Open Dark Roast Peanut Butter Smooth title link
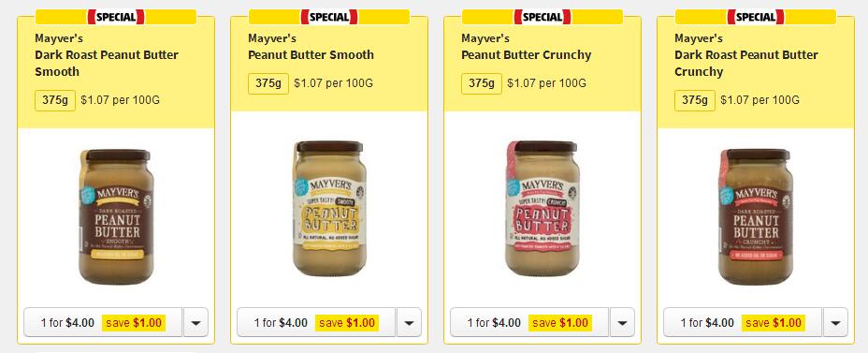 pyautogui.click(x=107, y=63)
